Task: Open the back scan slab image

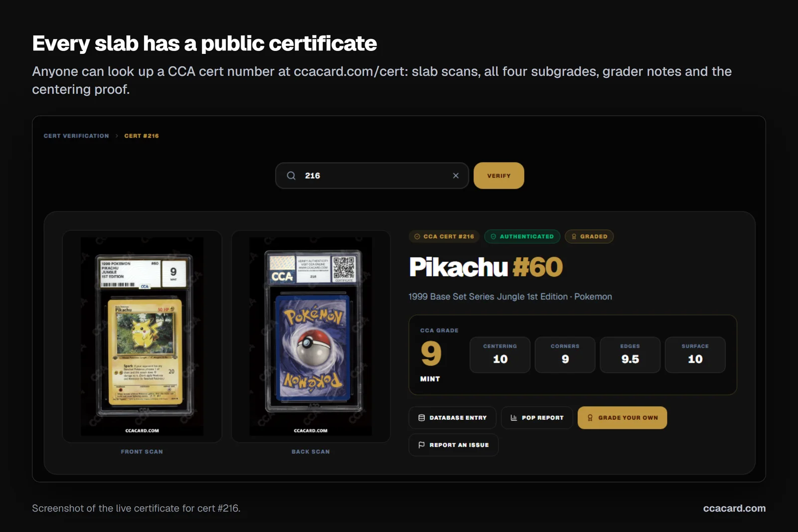Action: [x=311, y=336]
